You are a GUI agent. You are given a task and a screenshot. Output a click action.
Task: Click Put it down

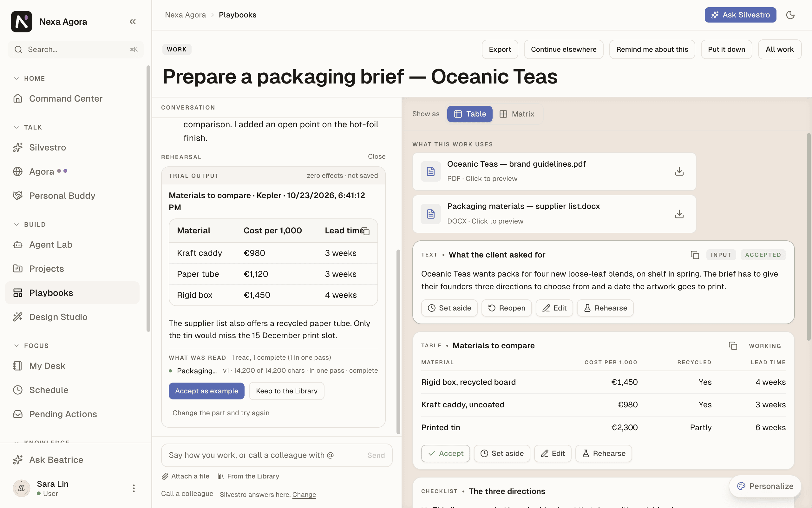[726, 50]
